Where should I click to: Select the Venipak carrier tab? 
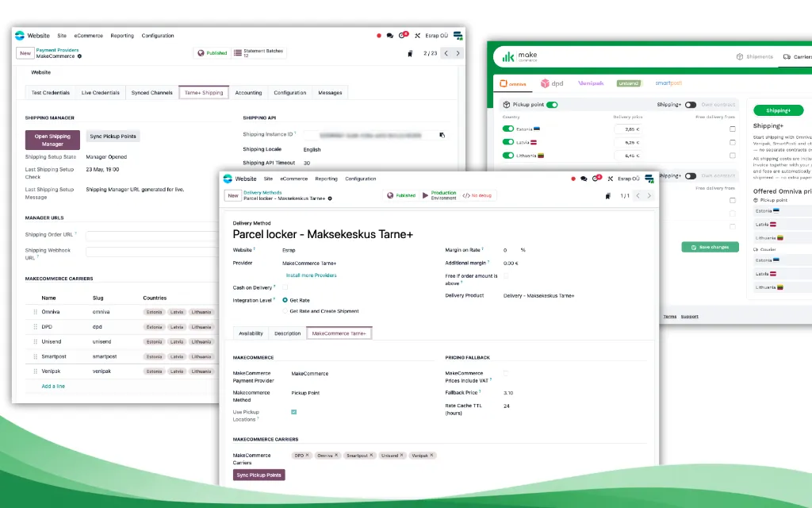click(x=591, y=83)
